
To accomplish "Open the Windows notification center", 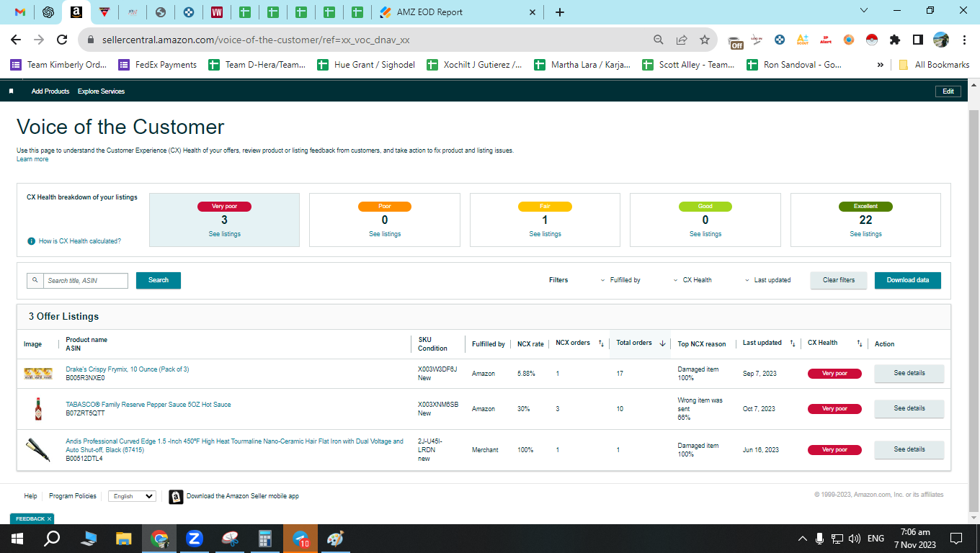I will (956, 539).
